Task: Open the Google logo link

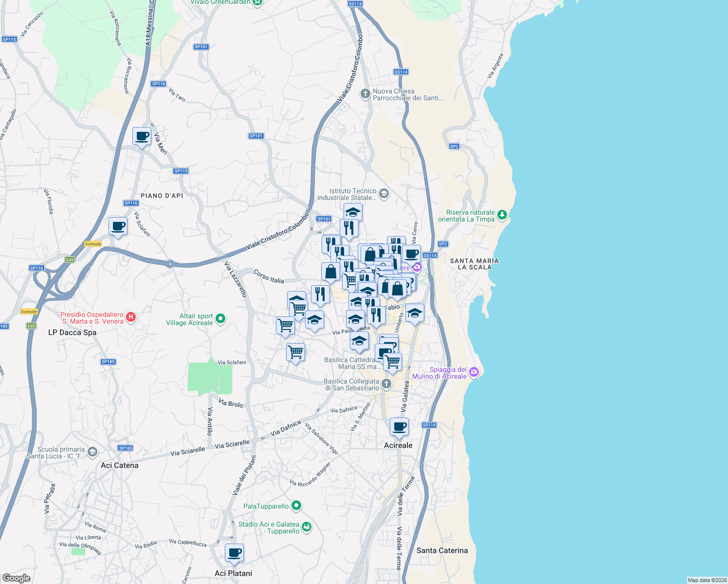Action: click(16, 578)
